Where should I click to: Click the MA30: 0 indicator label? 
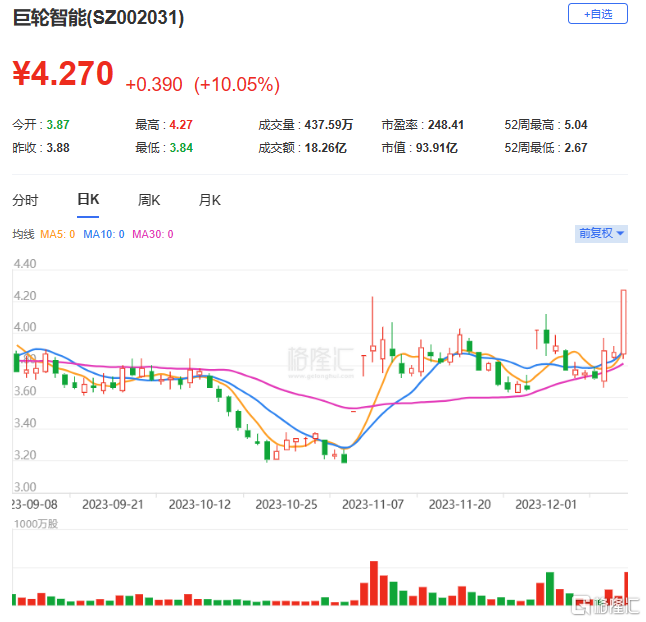[152, 234]
